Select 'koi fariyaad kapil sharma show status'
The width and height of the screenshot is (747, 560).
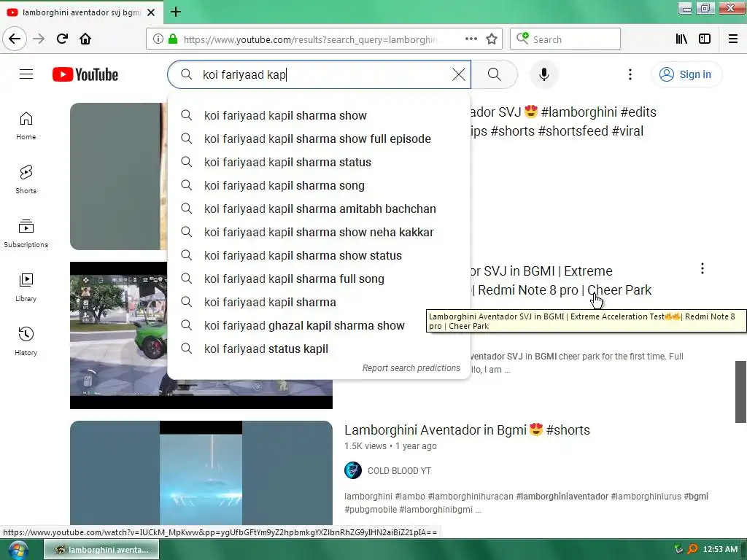coord(320,255)
